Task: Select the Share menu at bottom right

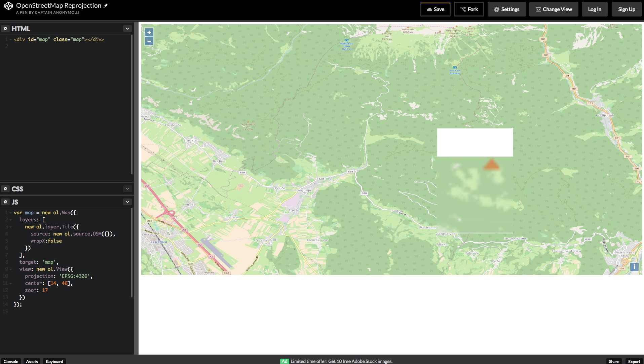Action: click(x=614, y=361)
